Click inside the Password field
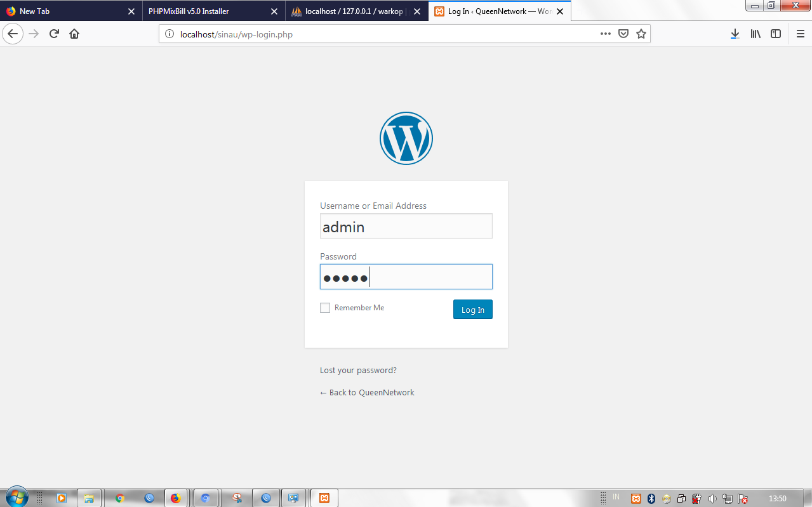The height and width of the screenshot is (507, 812). pos(406,277)
